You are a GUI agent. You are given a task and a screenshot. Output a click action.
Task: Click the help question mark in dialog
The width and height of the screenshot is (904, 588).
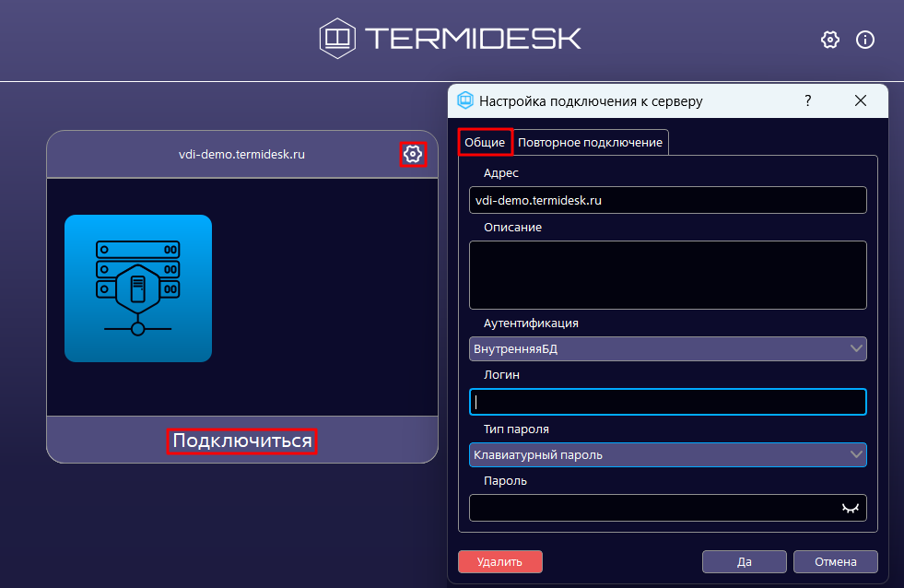807,101
